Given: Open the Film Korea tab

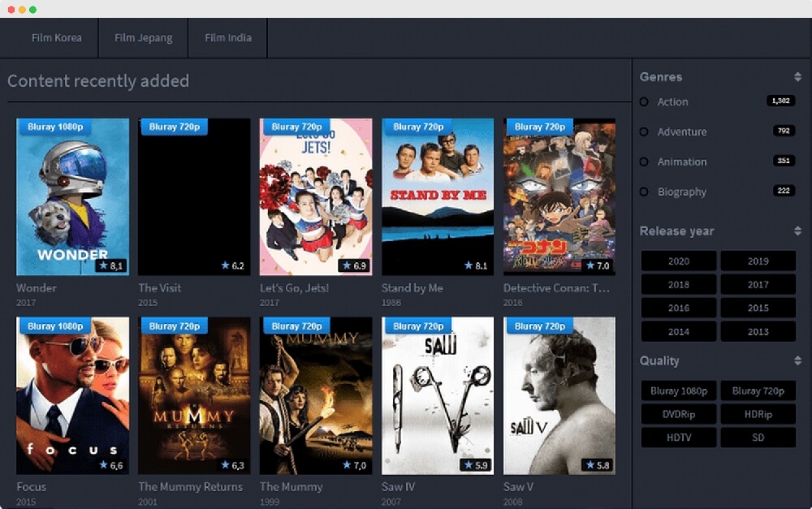Looking at the screenshot, I should coord(57,38).
